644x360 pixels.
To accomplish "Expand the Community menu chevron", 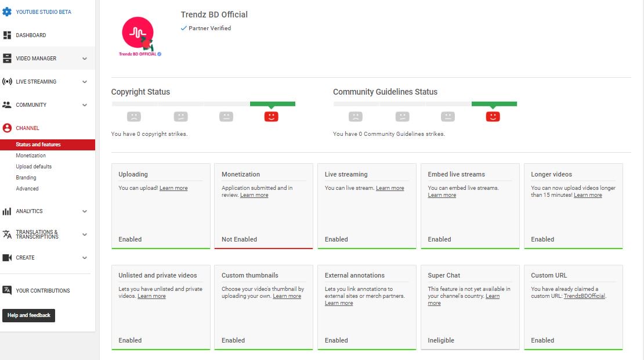I will (85, 105).
